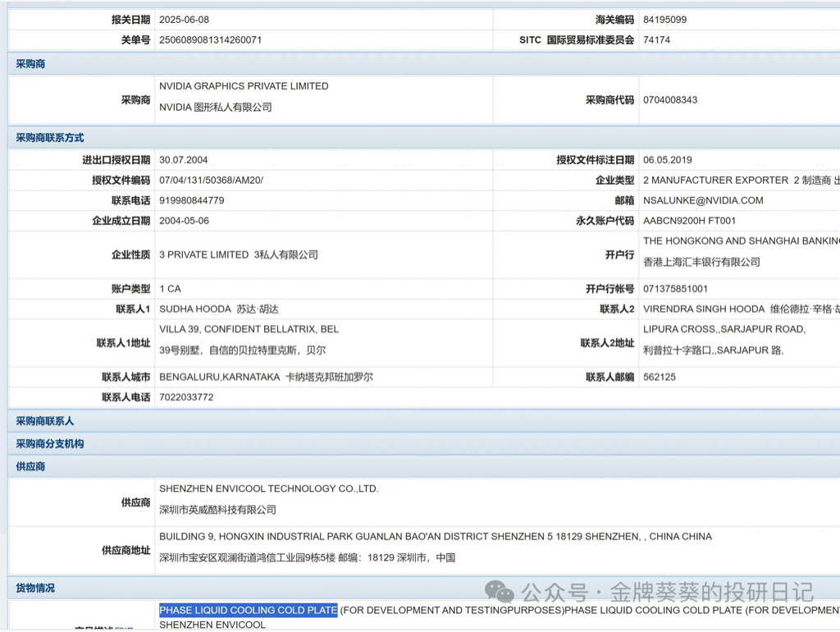Viewport: 840px width, 632px height.
Task: Select the account type 1 CA
Action: 170,288
